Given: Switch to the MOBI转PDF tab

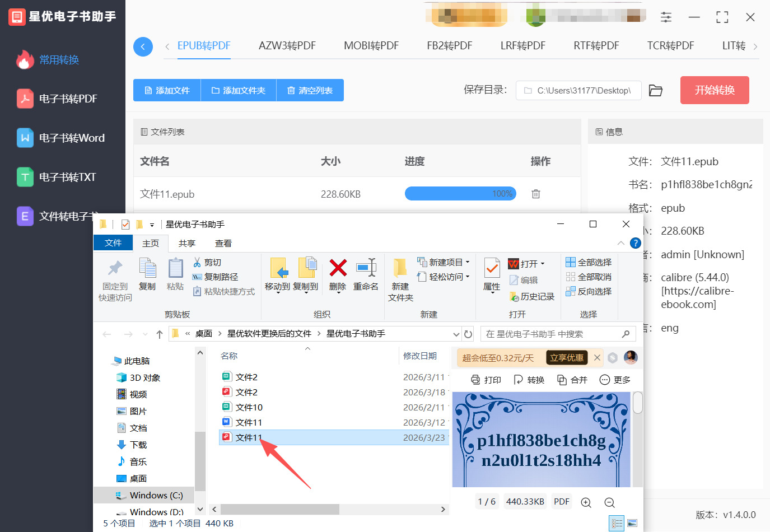Looking at the screenshot, I should pyautogui.click(x=371, y=46).
